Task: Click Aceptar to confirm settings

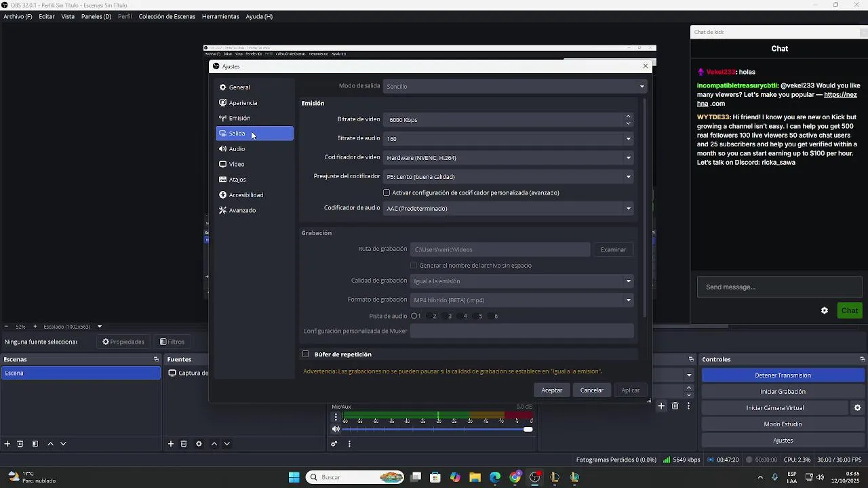Action: (552, 390)
